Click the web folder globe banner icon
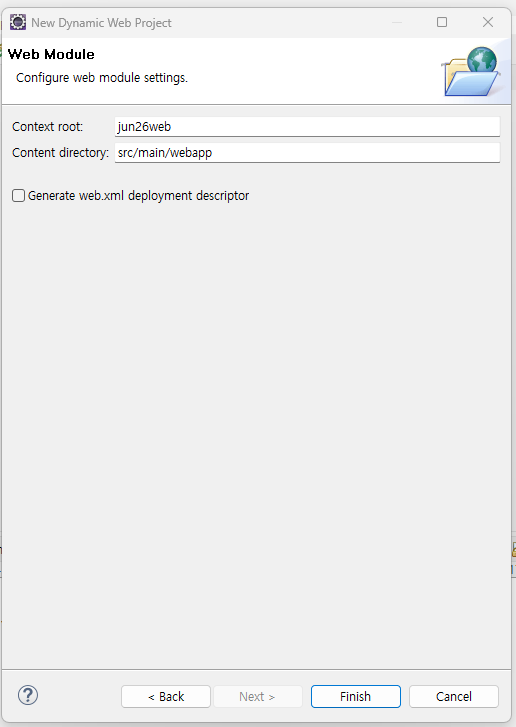This screenshot has height=727, width=516. click(471, 71)
